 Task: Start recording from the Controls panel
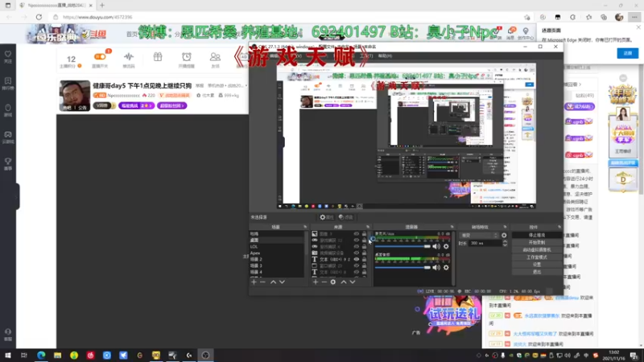537,243
